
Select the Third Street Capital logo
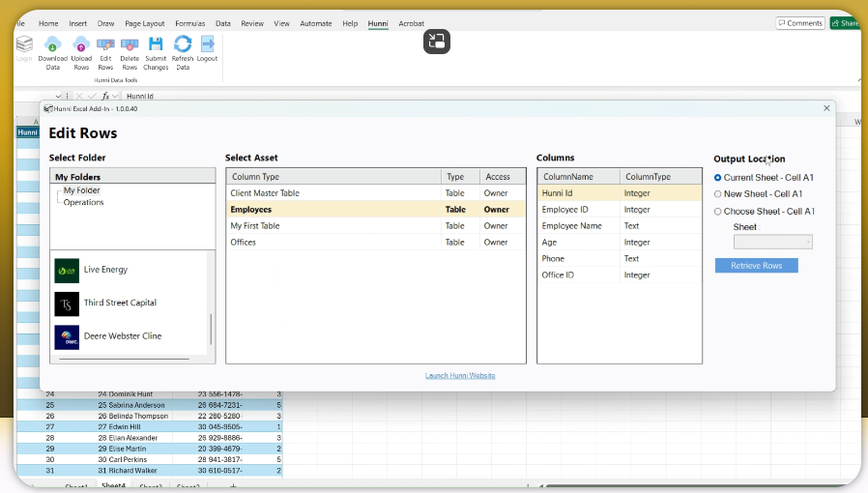67,304
